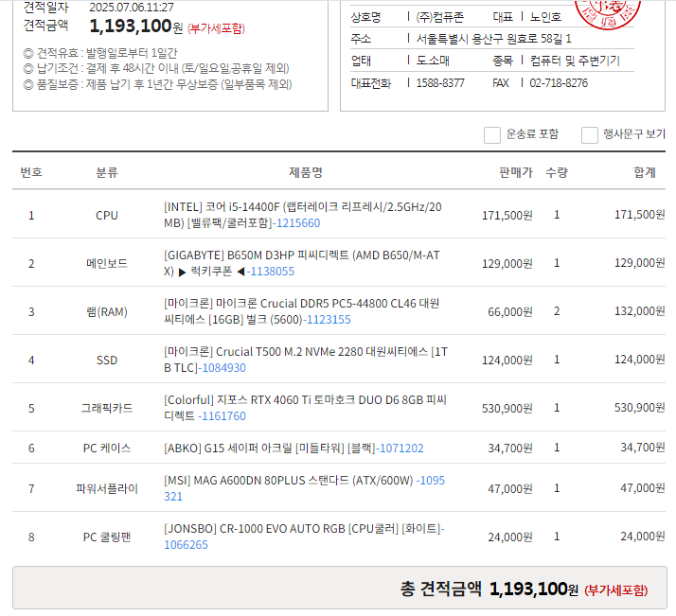Screen dimensions: 676x616
Task: Click the 번호 column header
Action: click(31, 172)
